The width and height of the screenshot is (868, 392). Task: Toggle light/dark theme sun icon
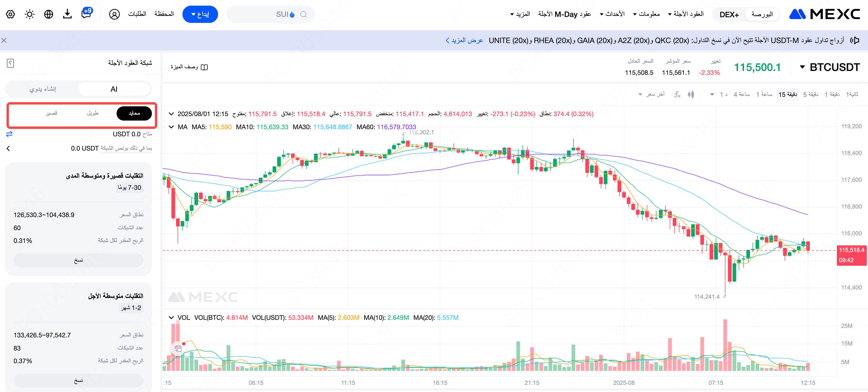point(30,14)
